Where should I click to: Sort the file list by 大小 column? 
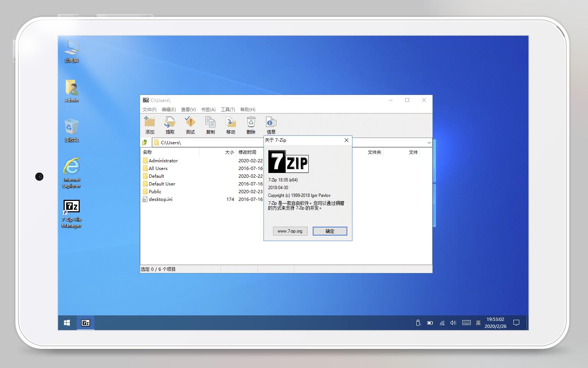(x=218, y=152)
